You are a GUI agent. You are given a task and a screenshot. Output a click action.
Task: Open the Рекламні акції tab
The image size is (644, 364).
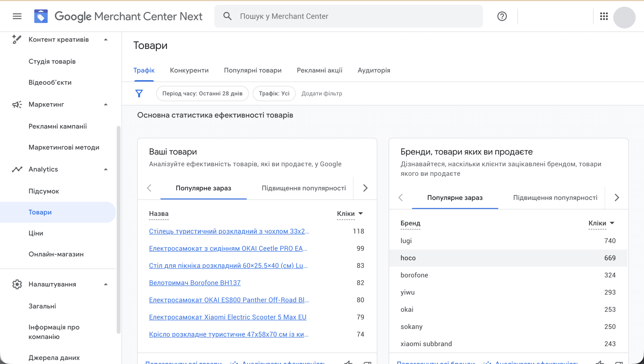click(319, 70)
